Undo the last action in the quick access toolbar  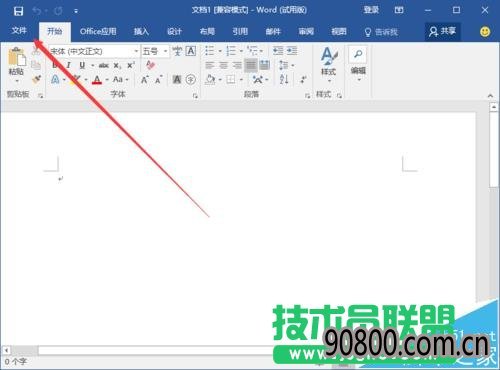coord(37,11)
